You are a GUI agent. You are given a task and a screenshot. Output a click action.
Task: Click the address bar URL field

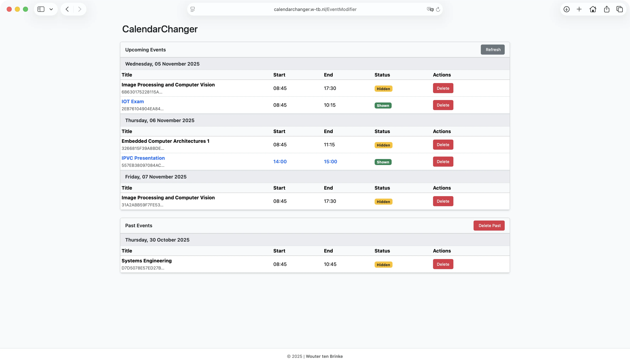coord(315,9)
